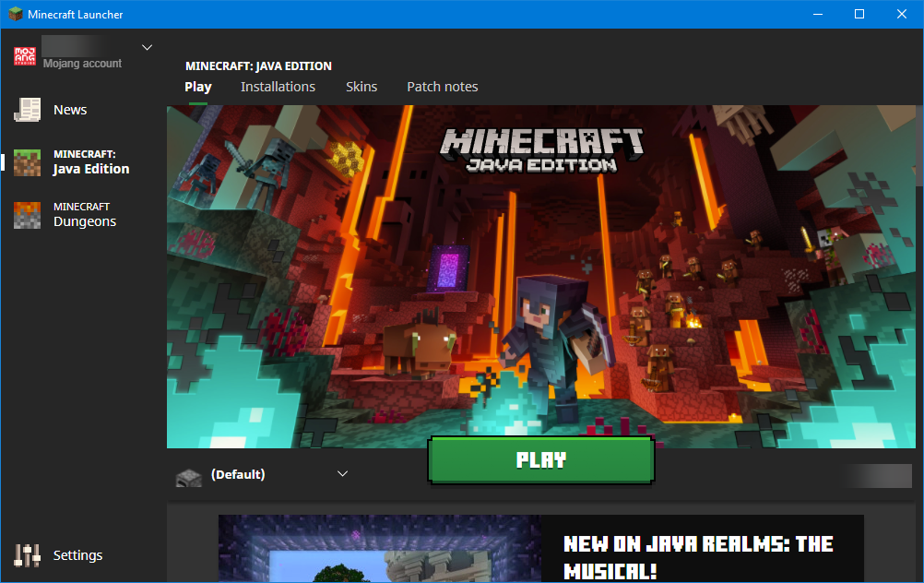Close the Minecraft Launcher window
The image size is (924, 583).
[902, 14]
